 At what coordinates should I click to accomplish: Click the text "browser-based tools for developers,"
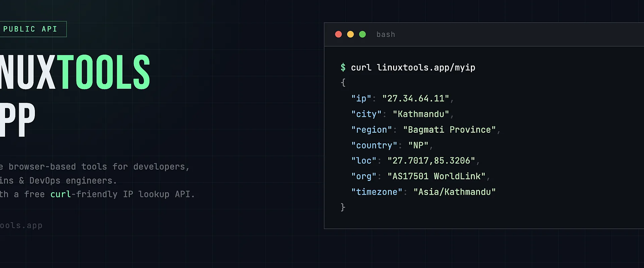pyautogui.click(x=99, y=167)
